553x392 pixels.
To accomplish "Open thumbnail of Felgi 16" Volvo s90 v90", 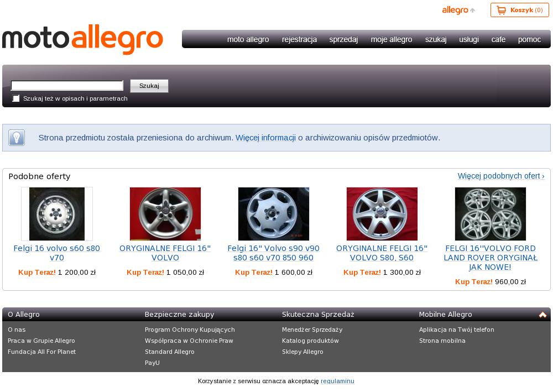I will (274, 214).
